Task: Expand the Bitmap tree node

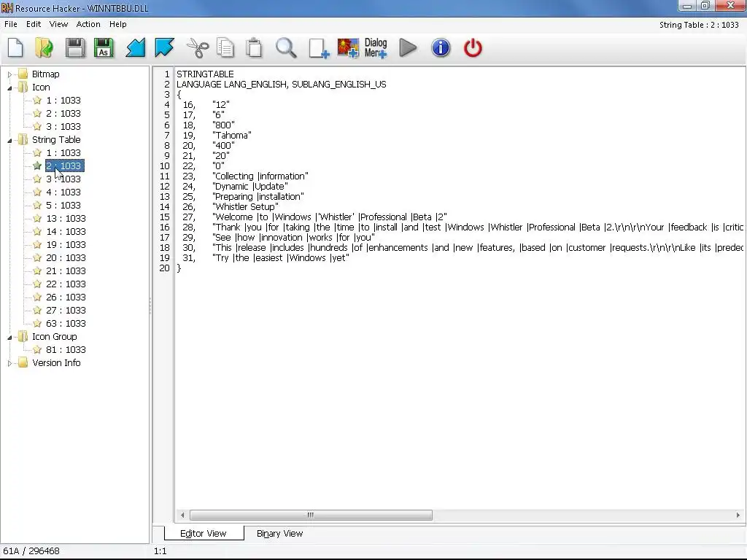Action: (9, 74)
